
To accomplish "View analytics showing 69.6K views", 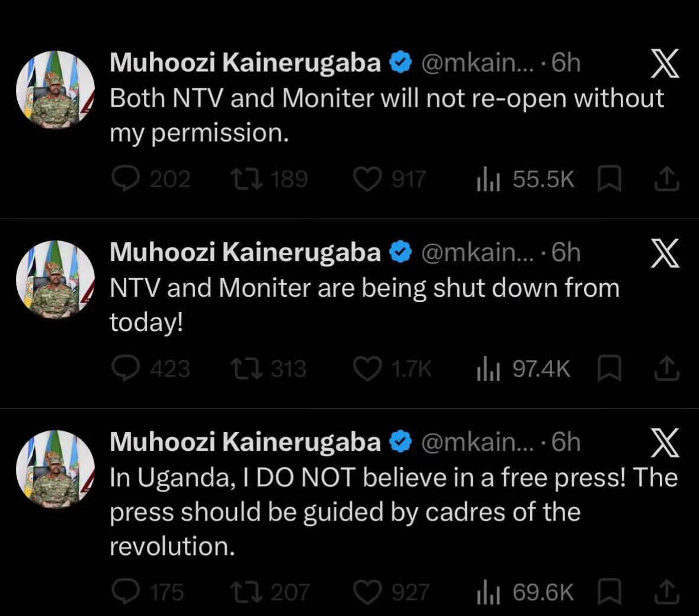I will tap(525, 592).
